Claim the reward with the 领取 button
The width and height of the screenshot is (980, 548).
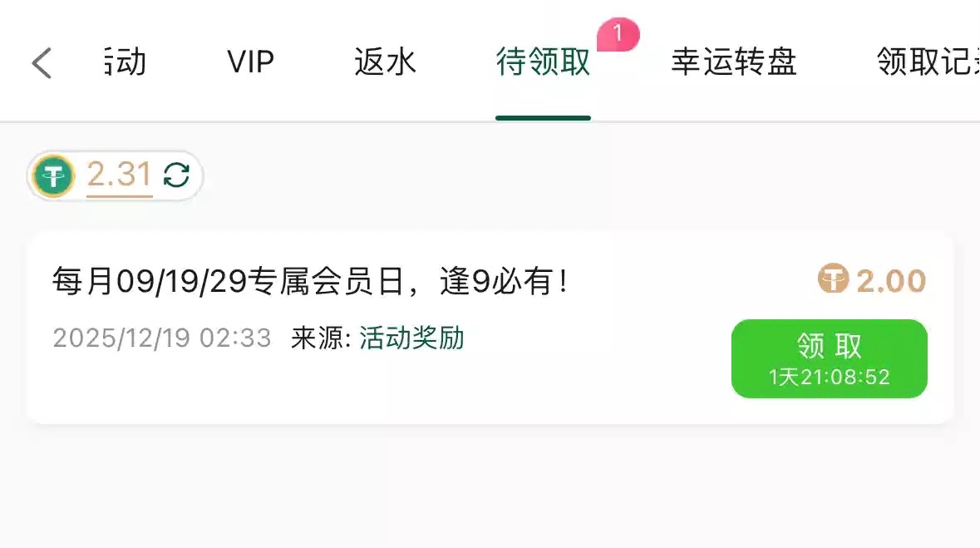click(830, 358)
